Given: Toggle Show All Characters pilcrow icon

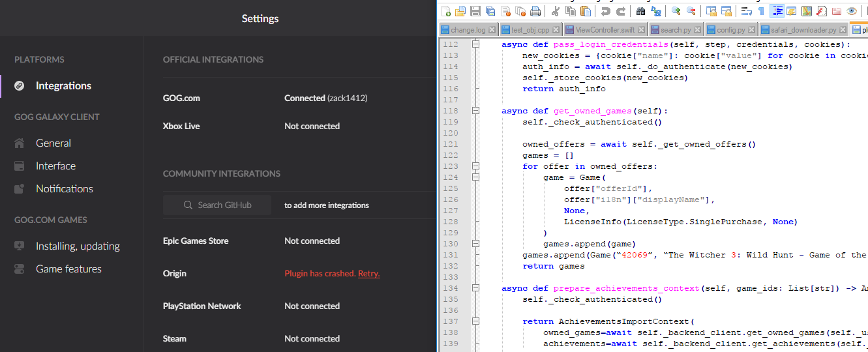Looking at the screenshot, I should tap(761, 11).
